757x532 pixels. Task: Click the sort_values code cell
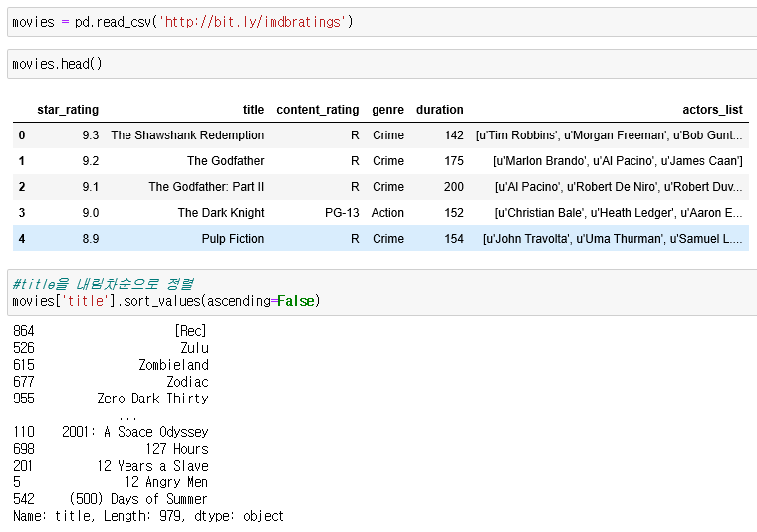click(381, 293)
